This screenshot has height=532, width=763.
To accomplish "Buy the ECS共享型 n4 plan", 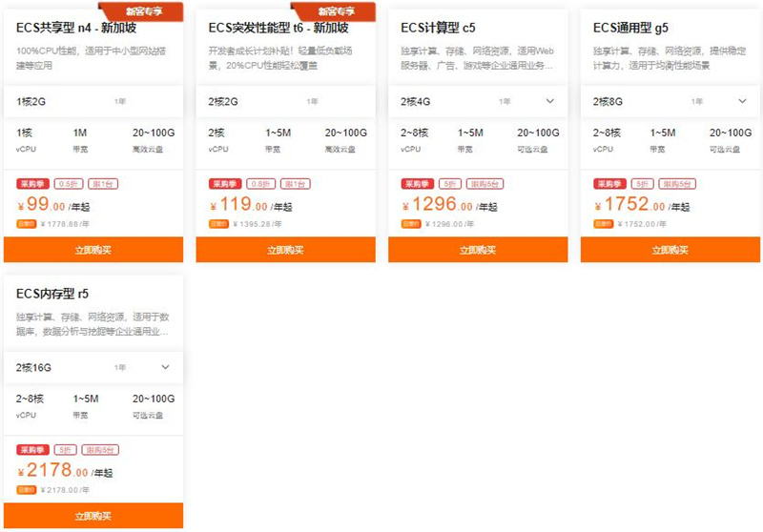I will click(93, 250).
